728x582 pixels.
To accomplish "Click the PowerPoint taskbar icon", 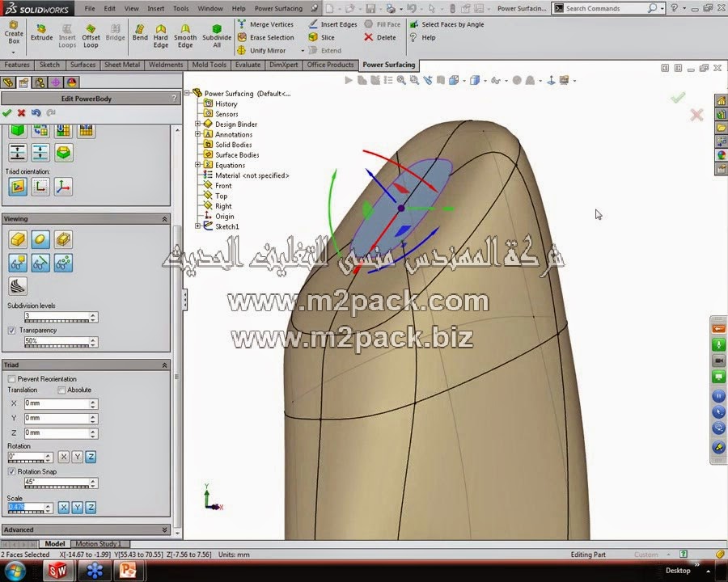I will click(x=127, y=571).
